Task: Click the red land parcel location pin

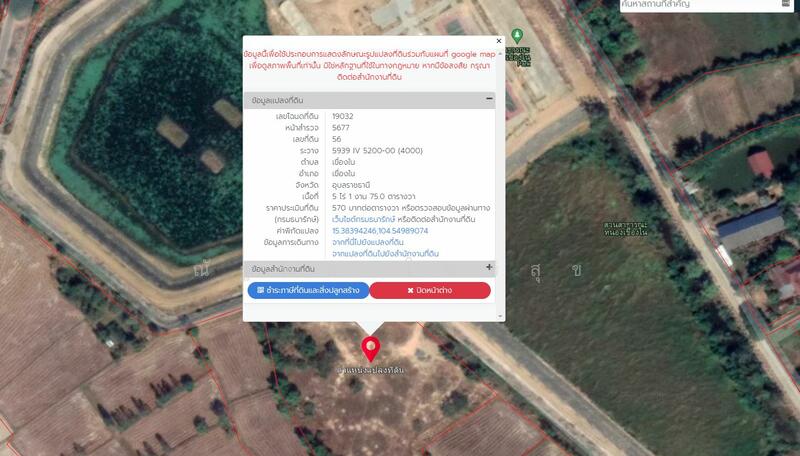Action: pyautogui.click(x=371, y=349)
